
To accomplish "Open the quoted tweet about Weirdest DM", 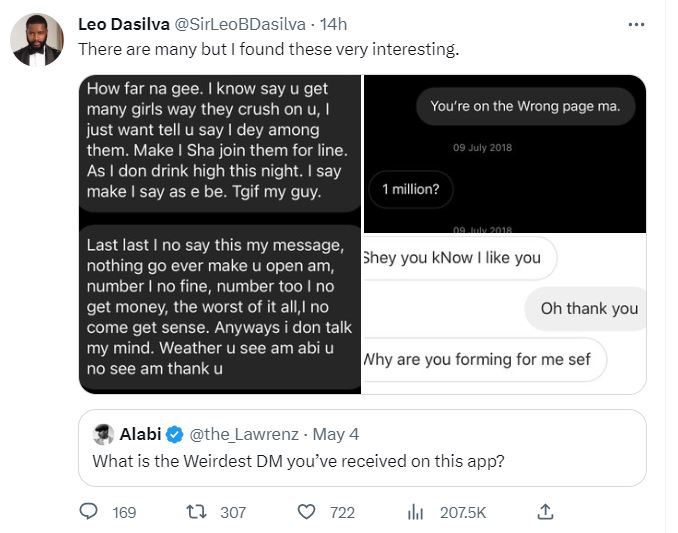I will 360,462.
